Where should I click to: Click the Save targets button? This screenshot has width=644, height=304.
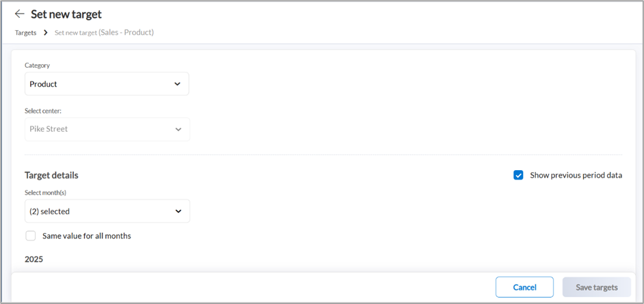click(596, 287)
